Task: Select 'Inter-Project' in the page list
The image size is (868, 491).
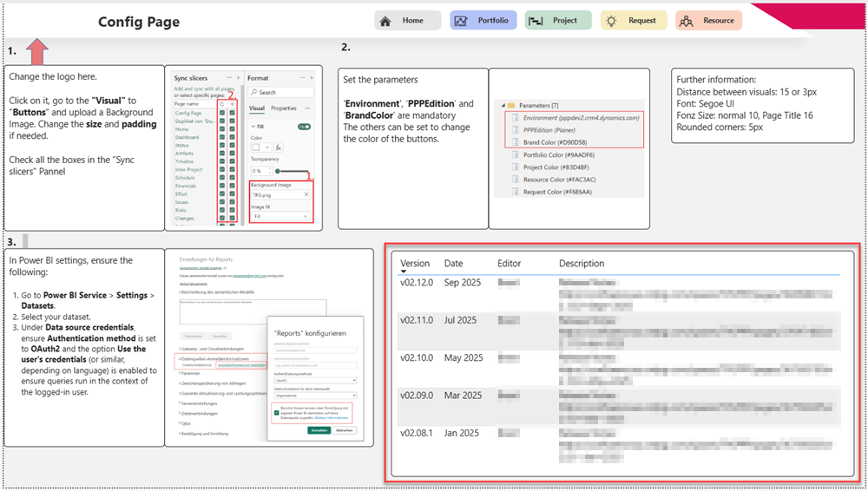Action: pos(188,169)
